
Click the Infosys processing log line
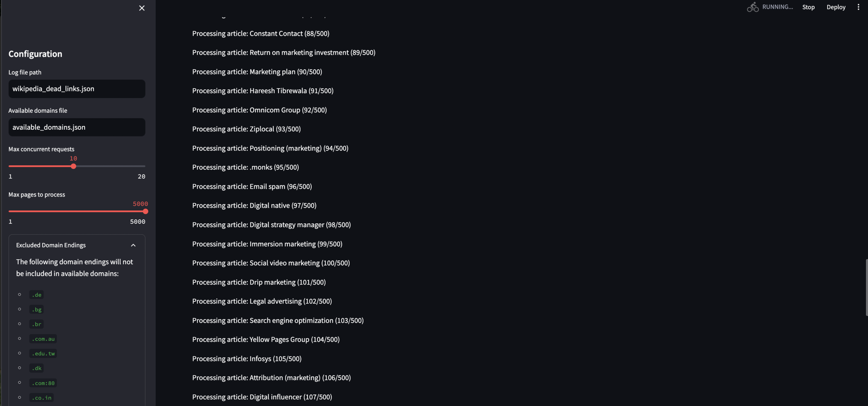(x=247, y=359)
